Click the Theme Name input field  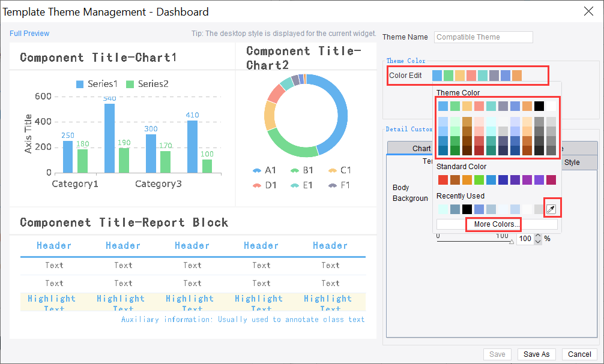(x=483, y=37)
